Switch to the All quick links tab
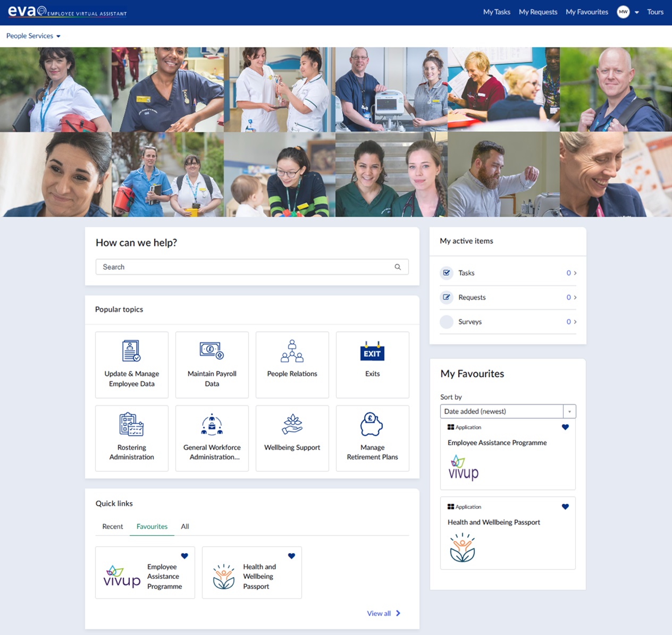 (x=185, y=527)
